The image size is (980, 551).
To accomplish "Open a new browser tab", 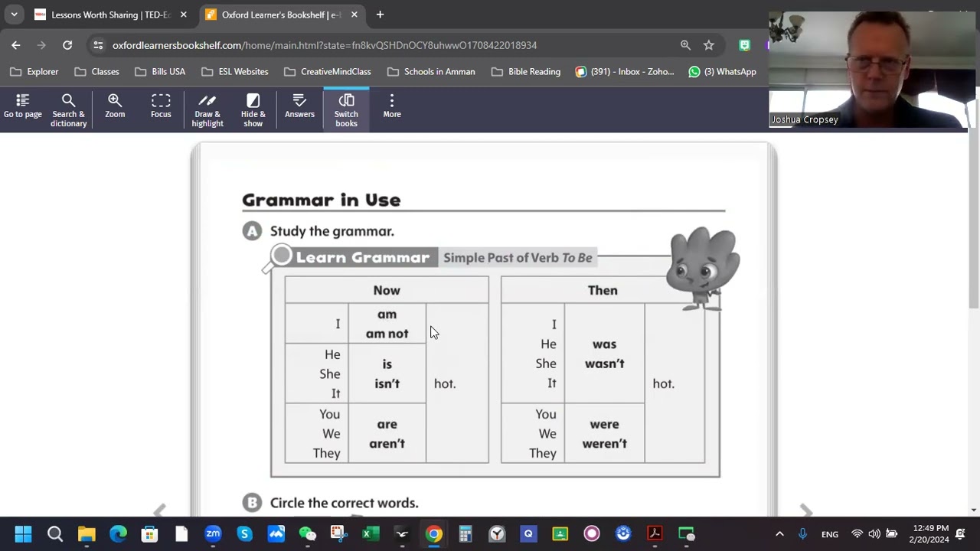I will coord(380,15).
